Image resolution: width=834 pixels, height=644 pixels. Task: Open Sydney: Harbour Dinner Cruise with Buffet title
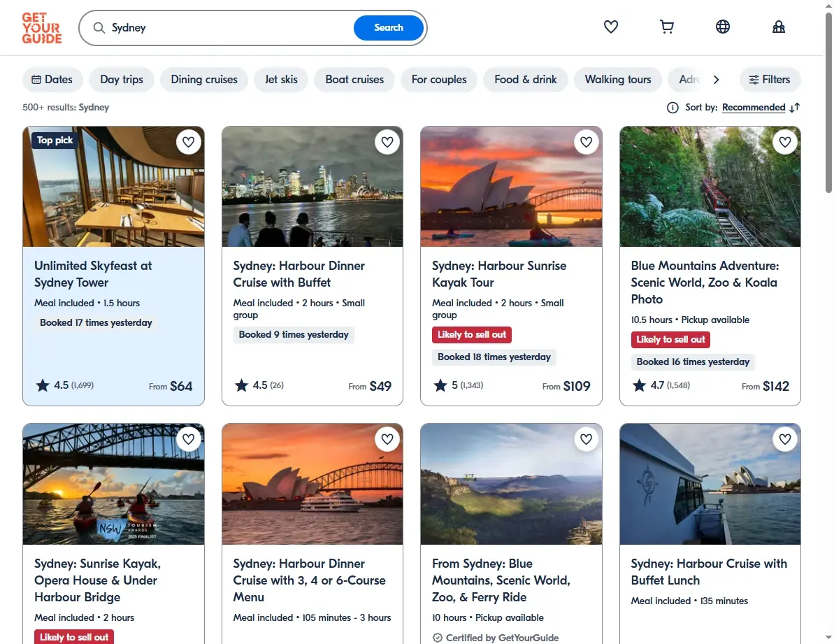pos(299,274)
